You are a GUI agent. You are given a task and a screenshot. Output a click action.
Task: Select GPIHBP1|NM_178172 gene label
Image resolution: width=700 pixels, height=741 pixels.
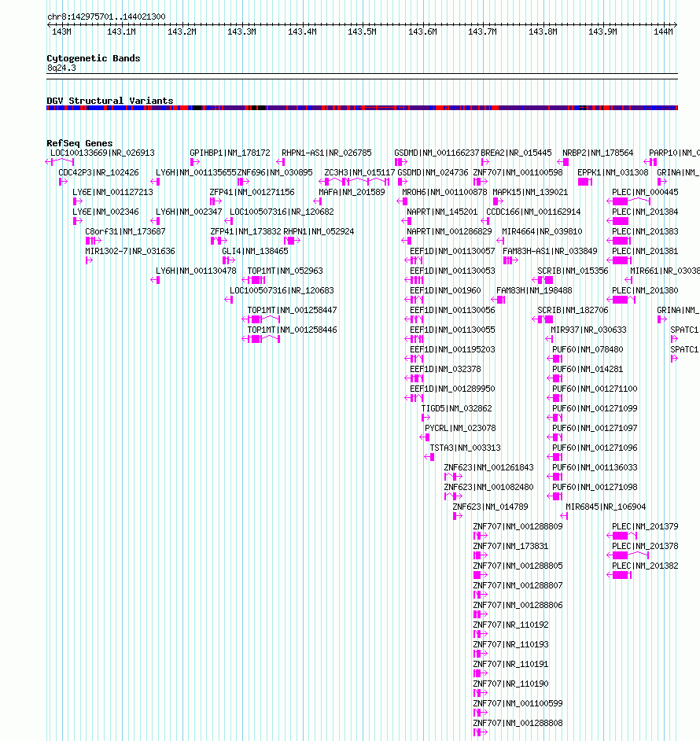point(230,153)
